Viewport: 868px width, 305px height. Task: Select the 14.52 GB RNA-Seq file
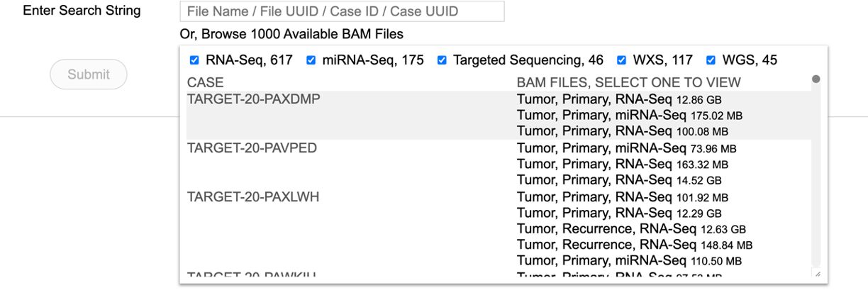(x=618, y=180)
